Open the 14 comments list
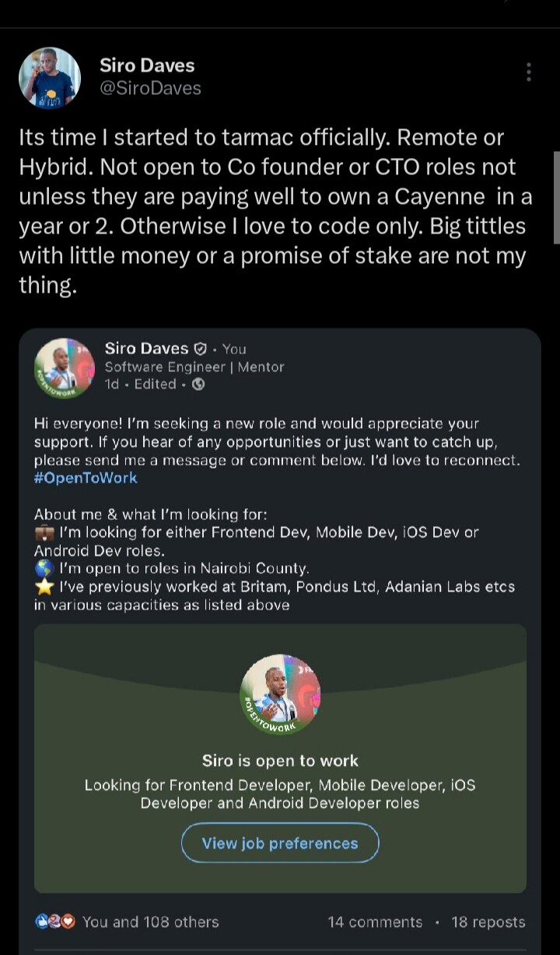Viewport: 560px width, 955px height. click(375, 922)
